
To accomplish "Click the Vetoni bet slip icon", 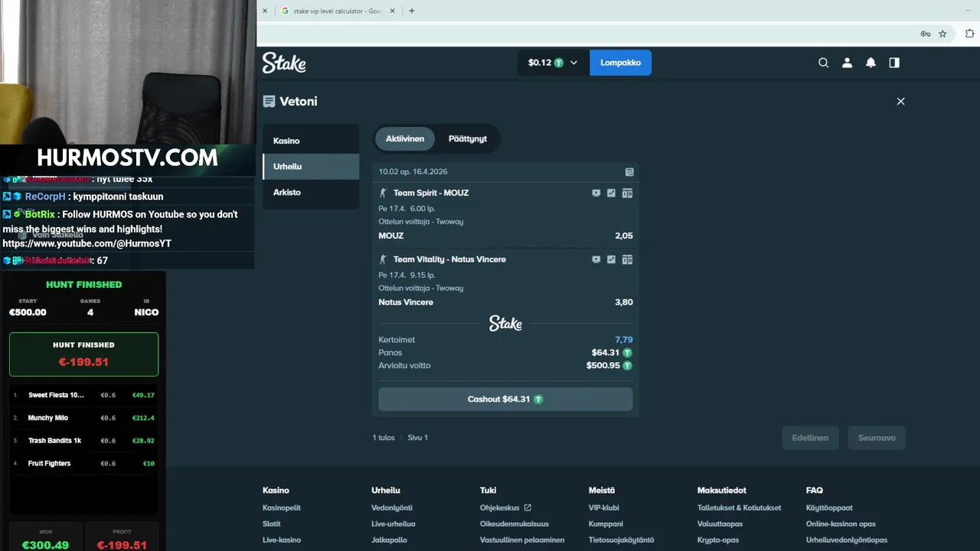I will (x=269, y=101).
